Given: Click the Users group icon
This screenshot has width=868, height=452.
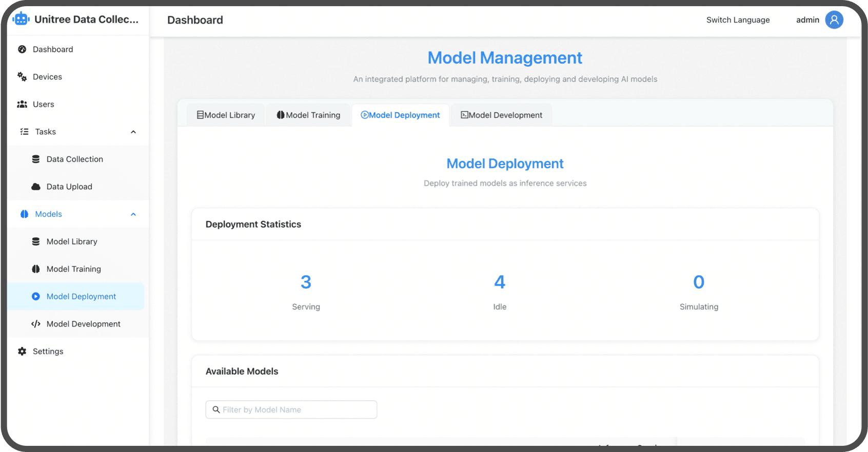Looking at the screenshot, I should (22, 104).
